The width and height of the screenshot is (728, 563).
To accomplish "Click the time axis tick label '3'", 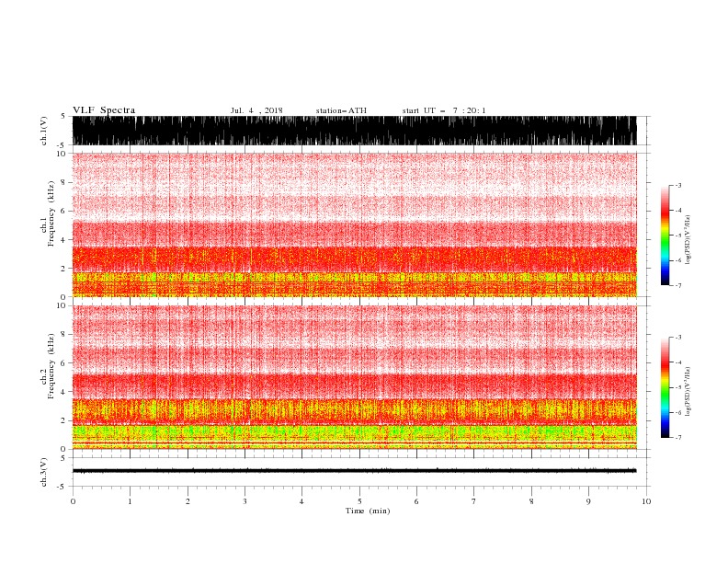I will (x=245, y=501).
